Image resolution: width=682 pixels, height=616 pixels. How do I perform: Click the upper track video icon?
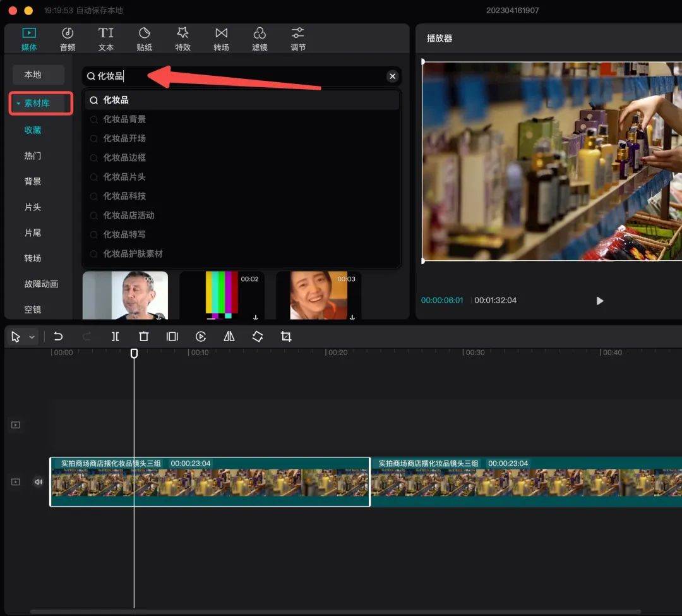[x=16, y=425]
